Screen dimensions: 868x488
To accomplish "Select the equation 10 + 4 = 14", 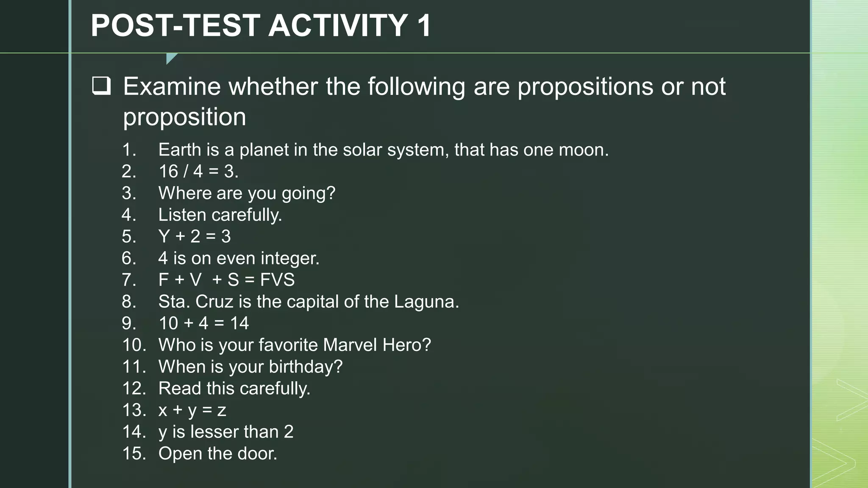I will point(203,323).
